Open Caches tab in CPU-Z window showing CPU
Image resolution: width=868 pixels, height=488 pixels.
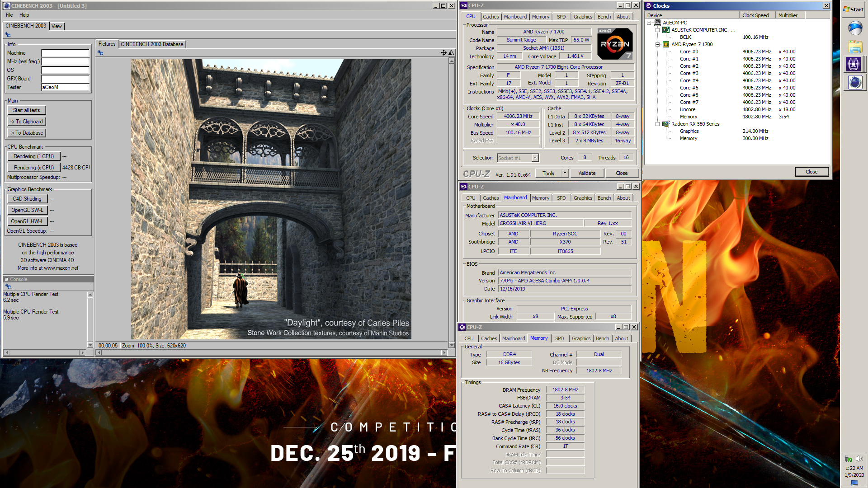[x=491, y=17]
